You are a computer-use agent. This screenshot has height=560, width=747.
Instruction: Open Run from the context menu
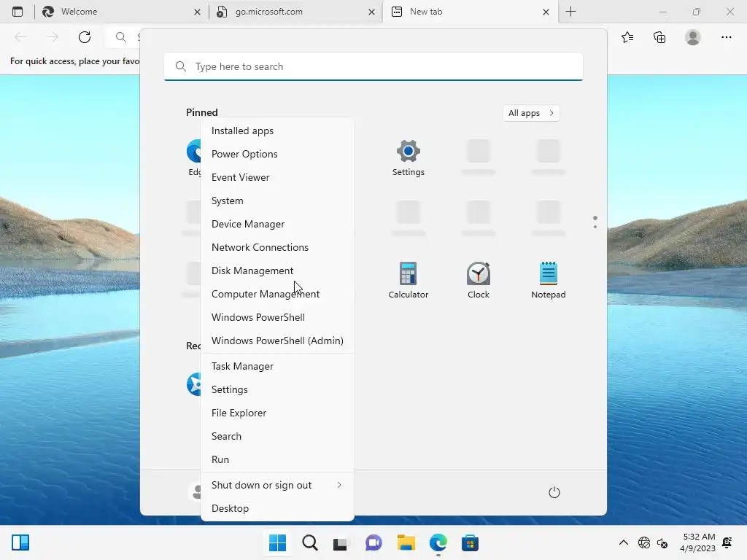pyautogui.click(x=277, y=459)
